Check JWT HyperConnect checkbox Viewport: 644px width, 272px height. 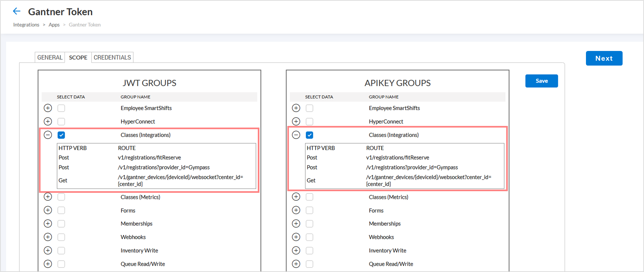pos(61,121)
